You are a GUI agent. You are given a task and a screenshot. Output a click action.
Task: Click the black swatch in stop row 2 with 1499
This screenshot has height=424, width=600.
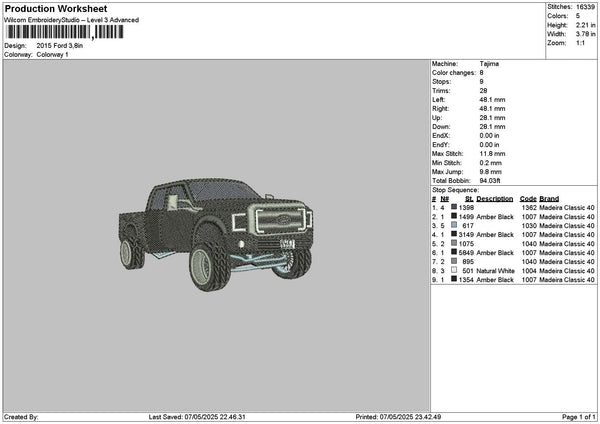[x=454, y=216]
